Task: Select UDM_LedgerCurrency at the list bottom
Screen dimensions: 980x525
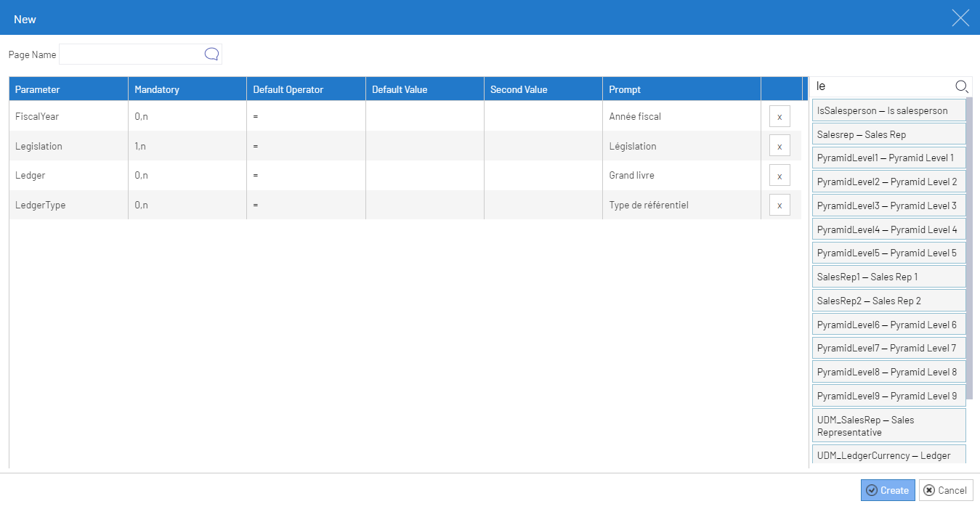Action: tap(888, 455)
